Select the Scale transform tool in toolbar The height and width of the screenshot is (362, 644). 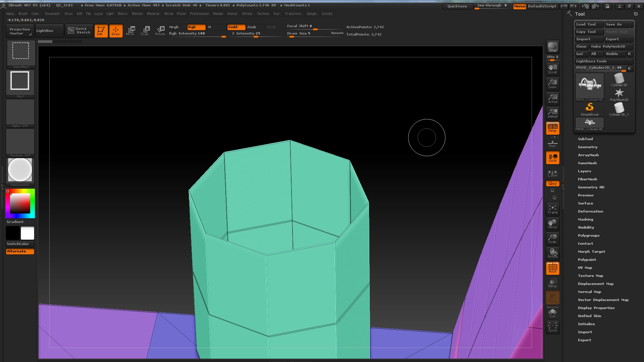pyautogui.click(x=145, y=31)
